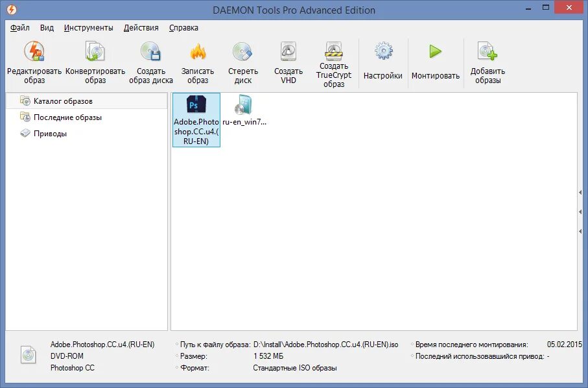The image size is (588, 388).
Task: Click the format value Стандартные ISO образы
Action: coord(295,368)
